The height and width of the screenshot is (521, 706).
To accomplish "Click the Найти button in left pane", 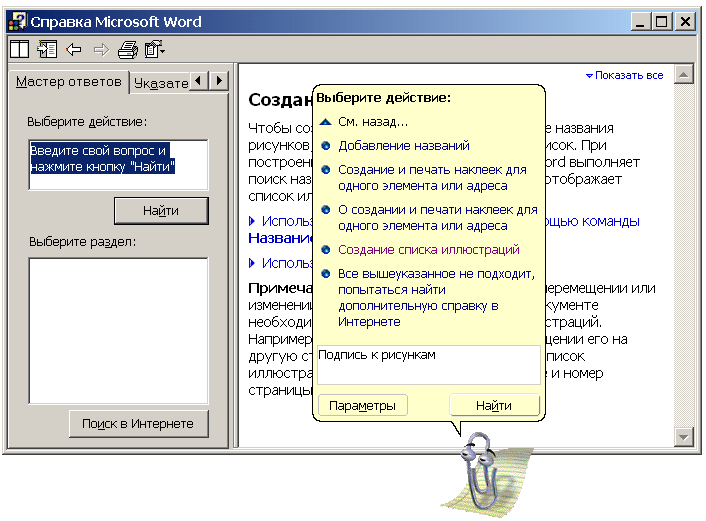I will [x=161, y=210].
